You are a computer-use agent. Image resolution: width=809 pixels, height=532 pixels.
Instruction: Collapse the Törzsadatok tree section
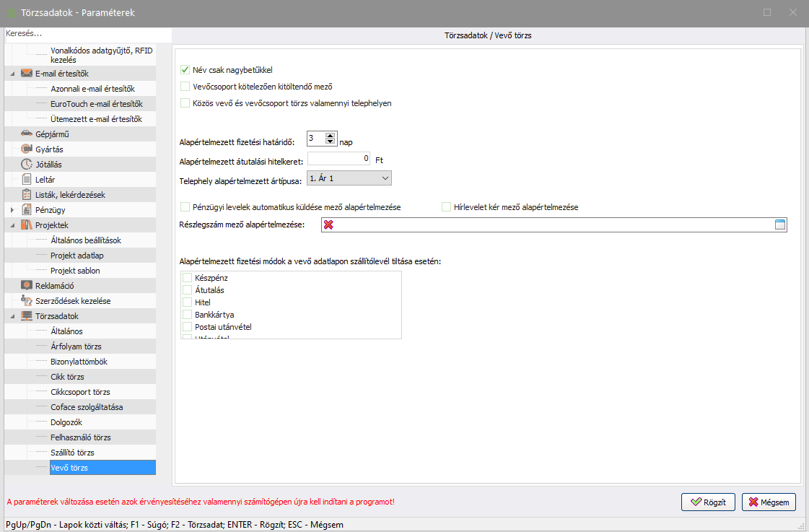pyautogui.click(x=12, y=316)
